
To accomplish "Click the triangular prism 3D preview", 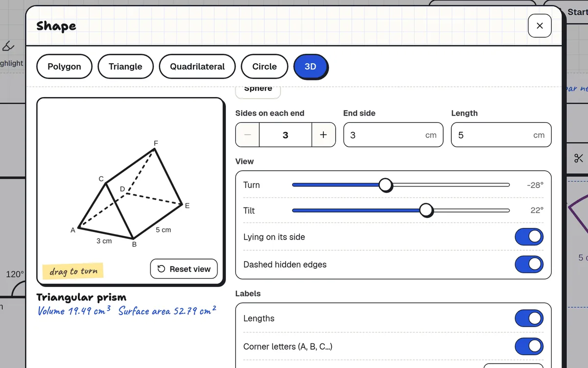I will [130, 191].
